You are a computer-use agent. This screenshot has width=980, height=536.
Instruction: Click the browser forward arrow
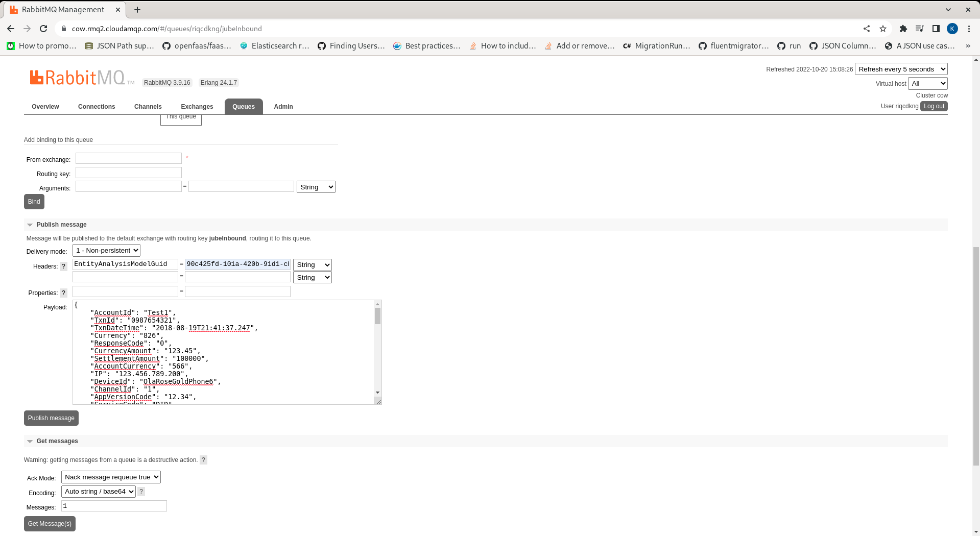[x=27, y=29]
